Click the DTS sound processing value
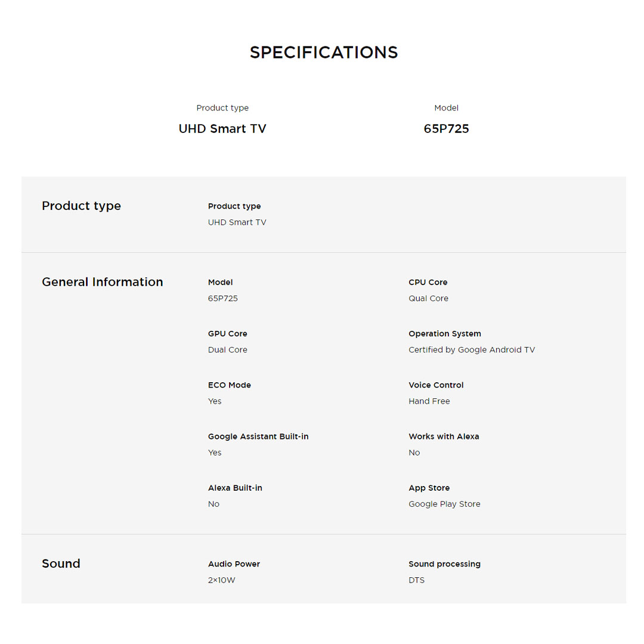Screen dimensions: 644x644 pos(416,580)
